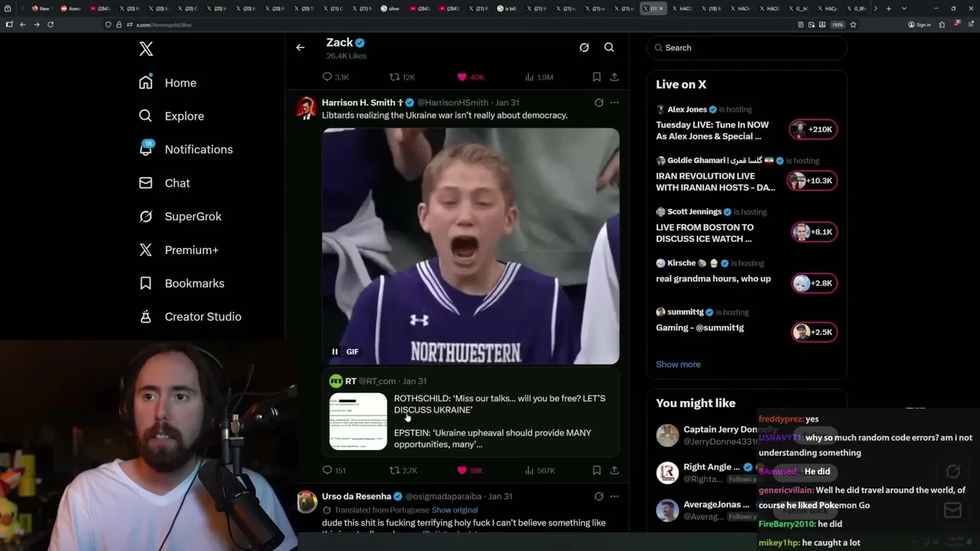Image resolution: width=980 pixels, height=551 pixels.
Task: Click the Home house icon
Action: pyautogui.click(x=145, y=83)
